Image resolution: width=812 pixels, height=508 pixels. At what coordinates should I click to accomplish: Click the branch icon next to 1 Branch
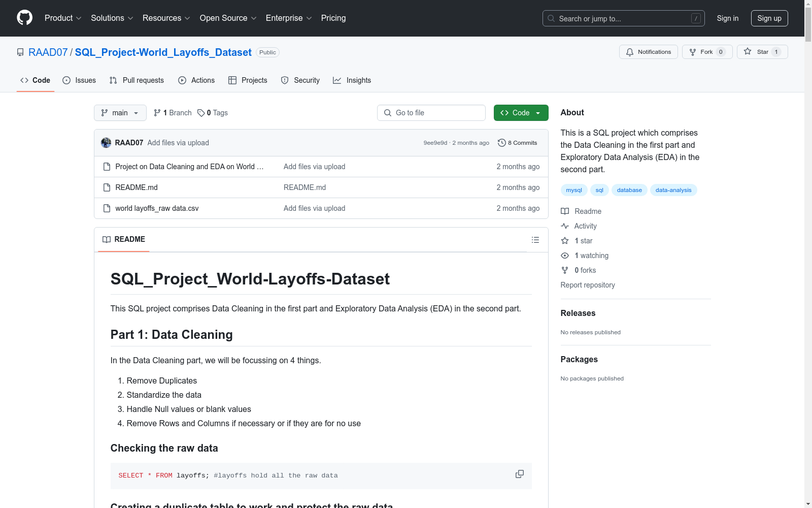tap(157, 113)
